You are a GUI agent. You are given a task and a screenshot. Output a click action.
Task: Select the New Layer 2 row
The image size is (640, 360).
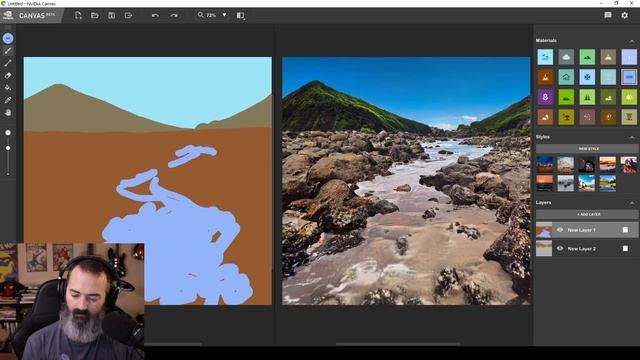pyautogui.click(x=587, y=248)
